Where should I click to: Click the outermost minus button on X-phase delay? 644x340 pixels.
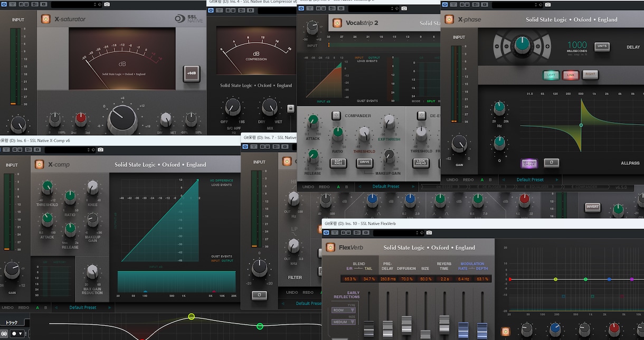(x=498, y=46)
